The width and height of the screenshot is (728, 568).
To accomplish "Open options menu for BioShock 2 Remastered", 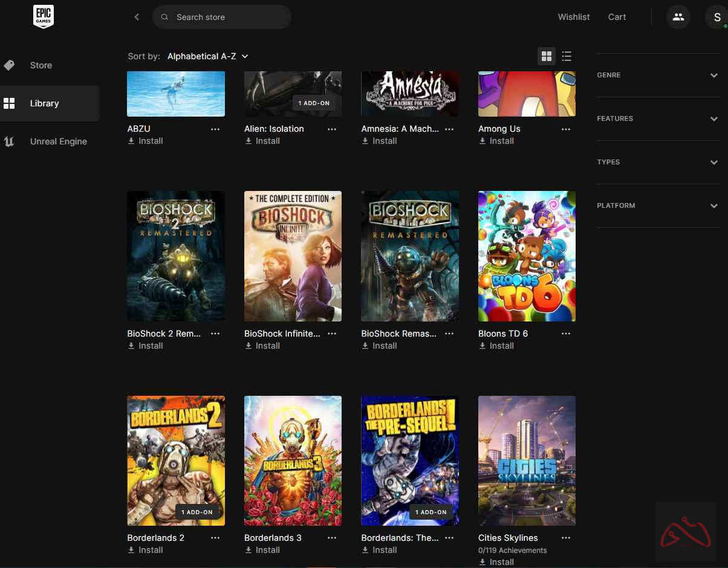I will pyautogui.click(x=215, y=334).
